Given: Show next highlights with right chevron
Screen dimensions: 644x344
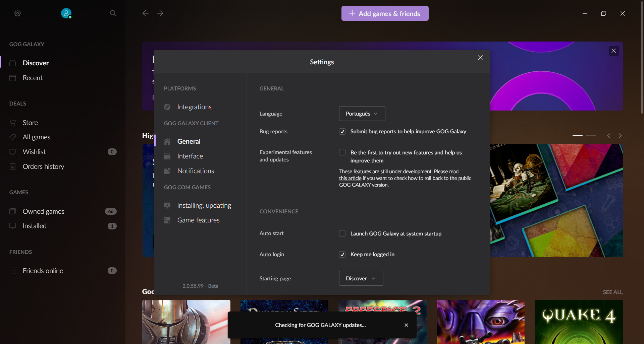Looking at the screenshot, I should (x=620, y=136).
